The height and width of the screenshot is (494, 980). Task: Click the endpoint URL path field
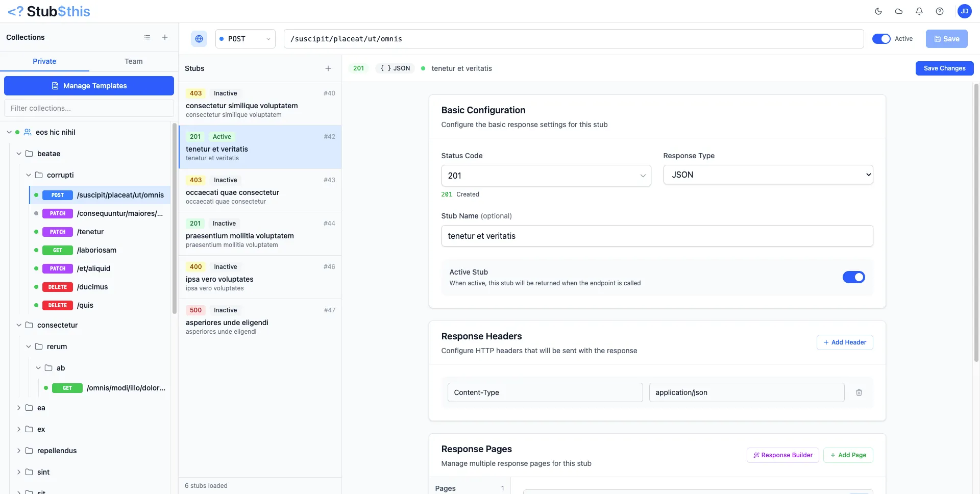(x=574, y=39)
